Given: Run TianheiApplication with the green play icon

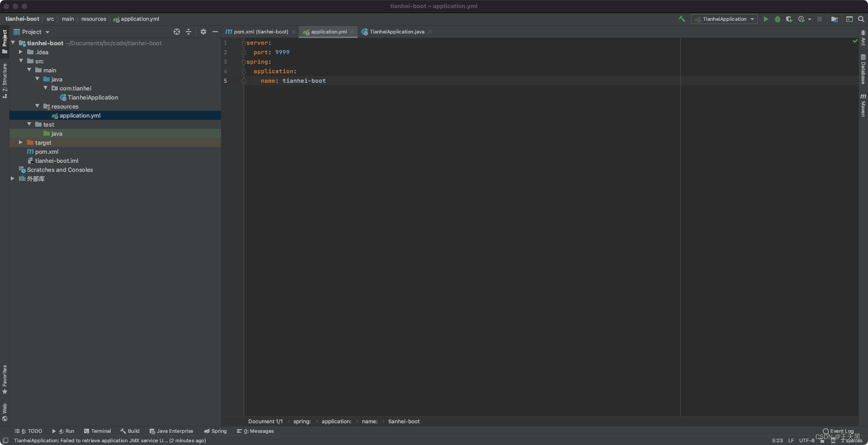Looking at the screenshot, I should (x=766, y=19).
